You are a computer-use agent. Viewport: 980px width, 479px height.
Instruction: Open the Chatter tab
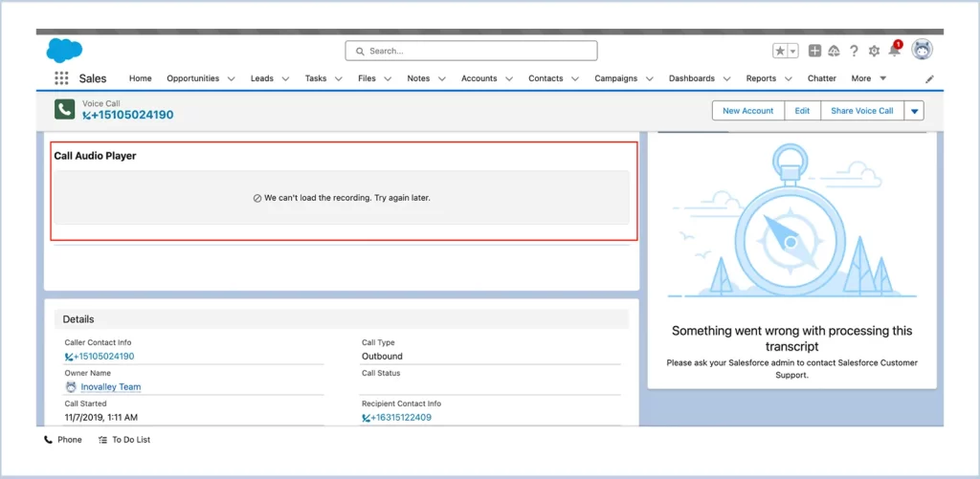coord(822,78)
